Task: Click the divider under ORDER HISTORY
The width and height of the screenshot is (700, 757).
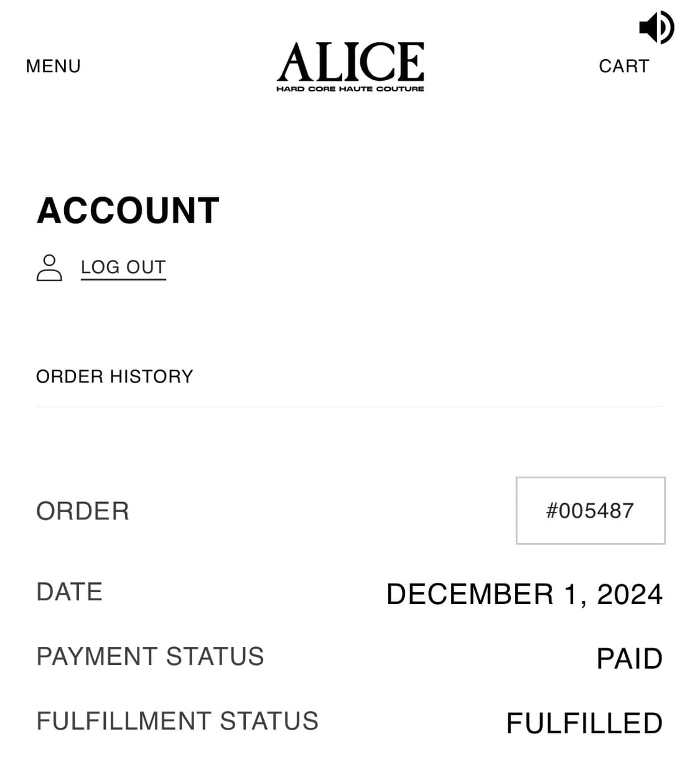Action: (x=350, y=405)
